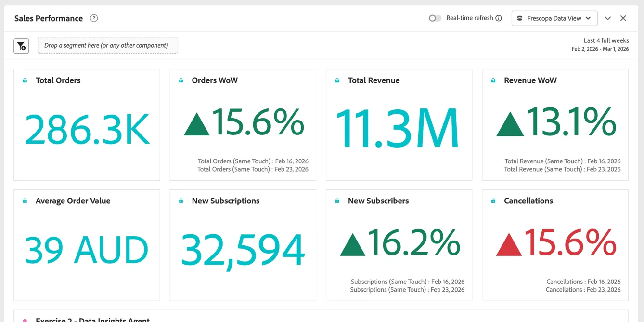Select the Total Orders card title
The height and width of the screenshot is (322, 644).
coord(58,80)
